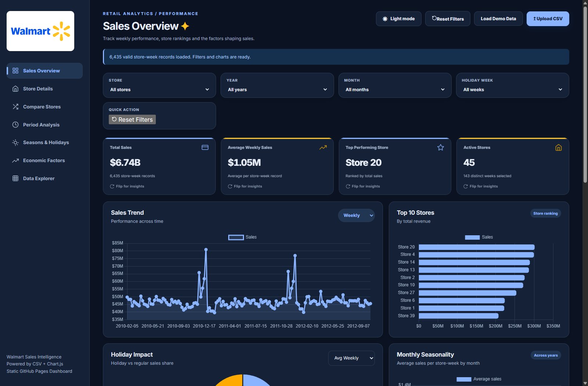Click the Compare Stores shuffle icon
This screenshot has height=386, width=588.
coord(15,107)
